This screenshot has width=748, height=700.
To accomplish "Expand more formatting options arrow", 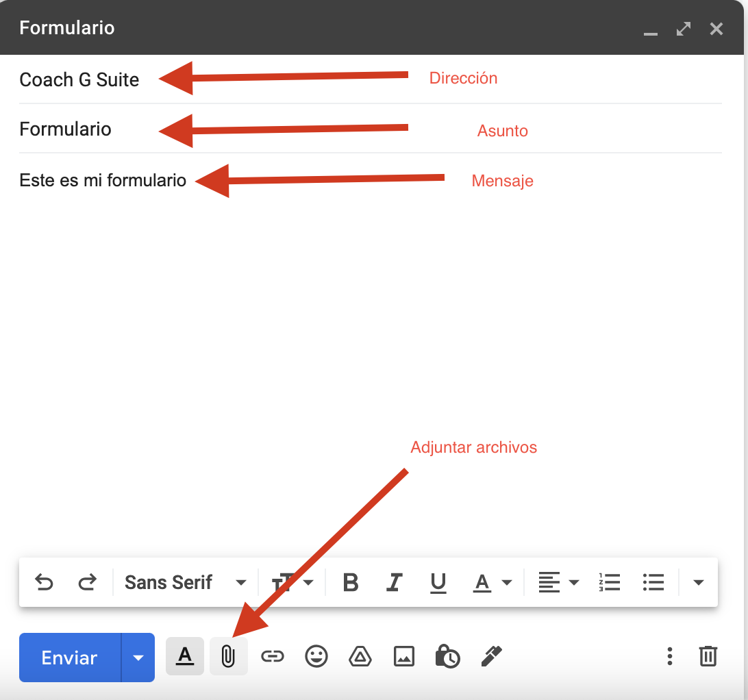I will [699, 582].
